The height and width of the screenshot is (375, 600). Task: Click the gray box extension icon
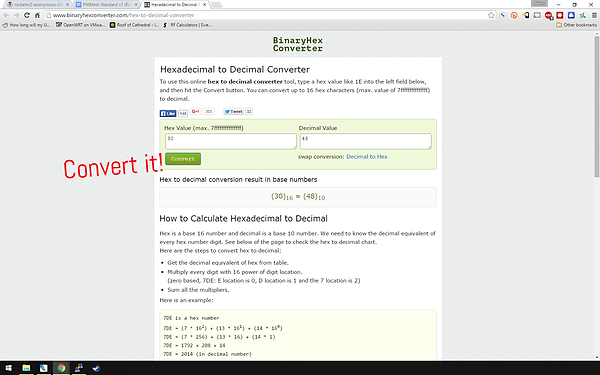point(537,15)
